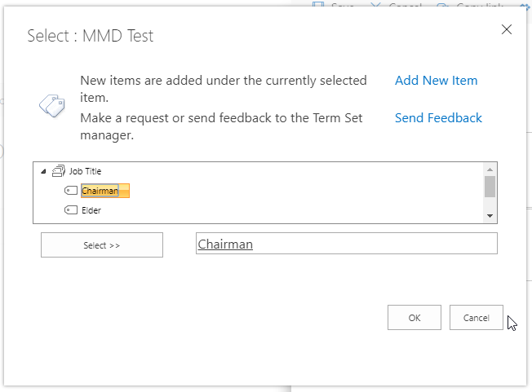Click the term tree scrollbar thumb

pyautogui.click(x=490, y=187)
